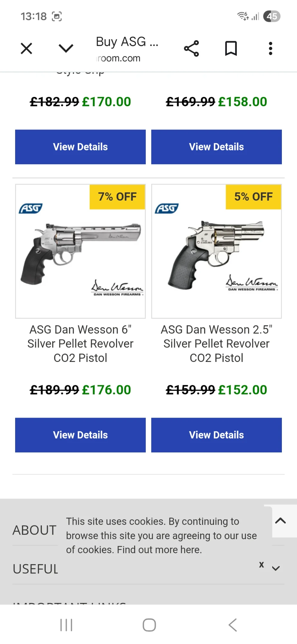The height and width of the screenshot is (644, 297).
Task: Close the in-app browser tab
Action: (26, 49)
